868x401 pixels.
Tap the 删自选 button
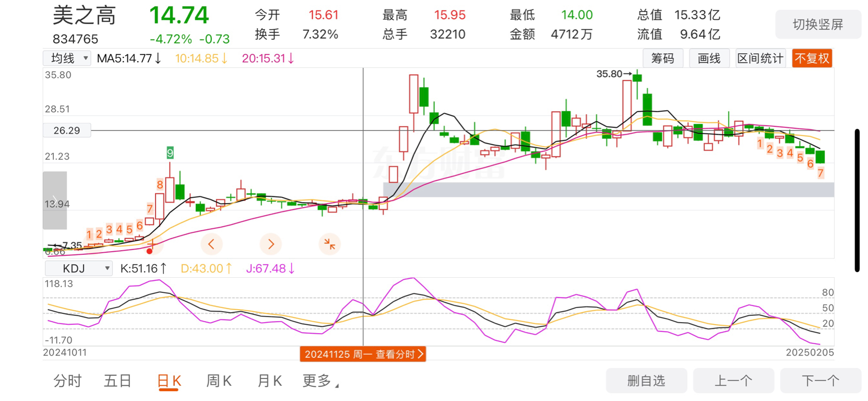[x=646, y=381]
